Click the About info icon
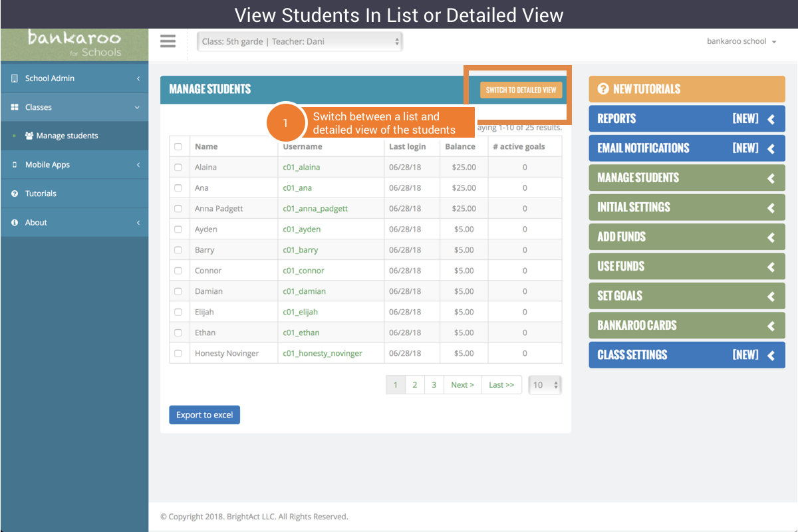 pyautogui.click(x=15, y=223)
